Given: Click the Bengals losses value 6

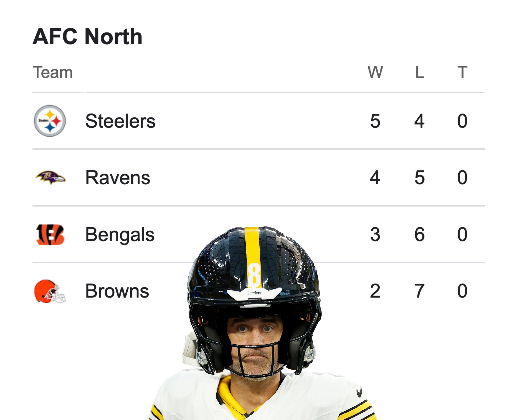Looking at the screenshot, I should 420,234.
